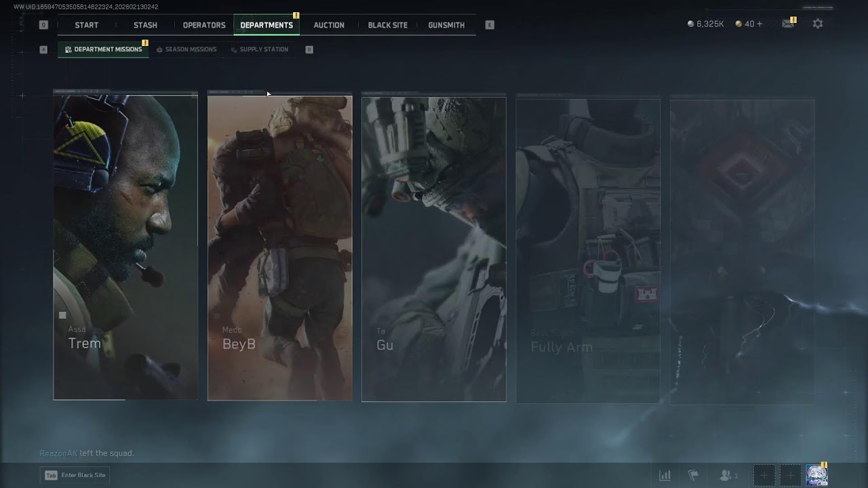This screenshot has height=488, width=868.
Task: Open the BeyB department card
Action: [x=279, y=248]
